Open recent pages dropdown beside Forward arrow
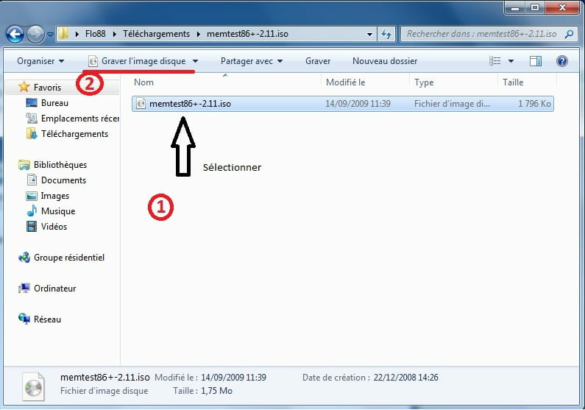Image resolution: width=585 pixels, height=410 pixels. click(x=50, y=34)
